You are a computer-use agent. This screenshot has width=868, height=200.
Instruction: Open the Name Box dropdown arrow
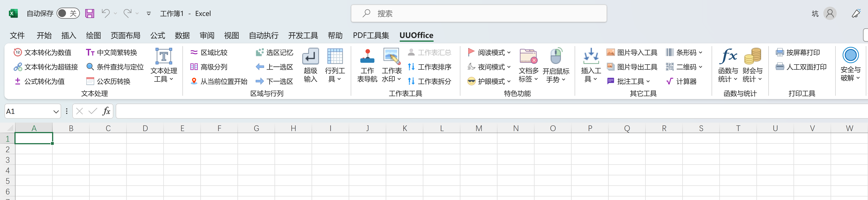[x=56, y=111]
